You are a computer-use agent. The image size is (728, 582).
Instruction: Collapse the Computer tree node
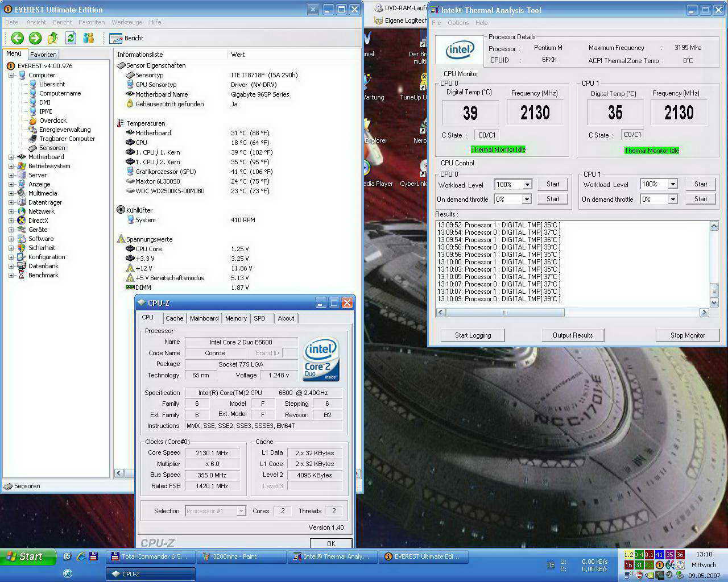pyautogui.click(x=11, y=75)
